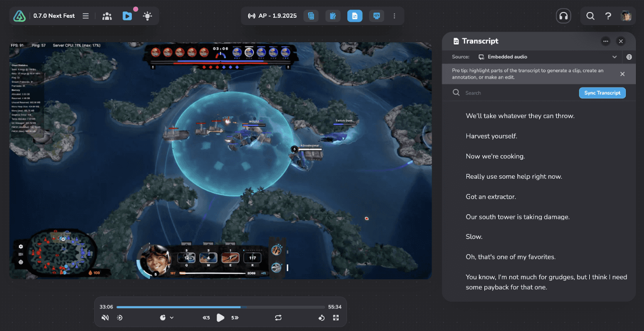
Task: Open session options three-dot menu
Action: 394,16
